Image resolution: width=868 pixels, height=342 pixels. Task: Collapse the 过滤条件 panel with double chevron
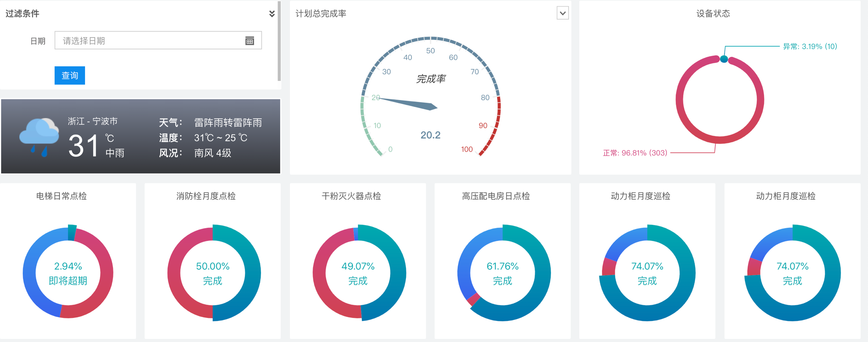[x=272, y=14]
